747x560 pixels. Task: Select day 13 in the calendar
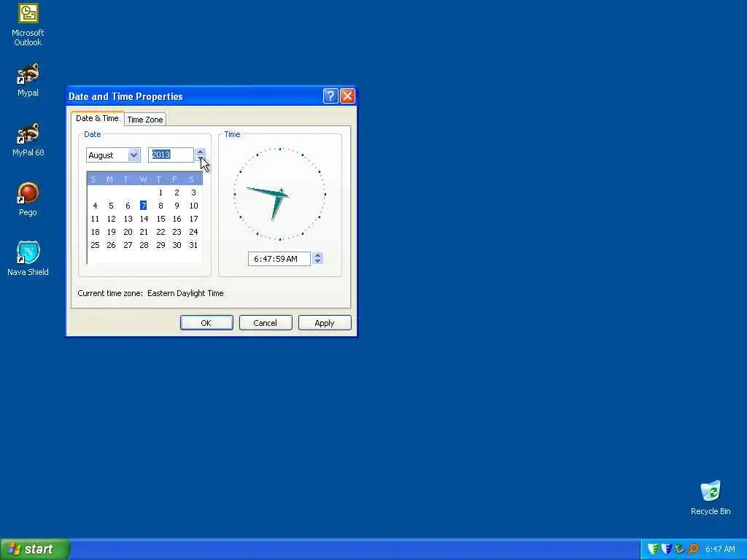pyautogui.click(x=128, y=219)
